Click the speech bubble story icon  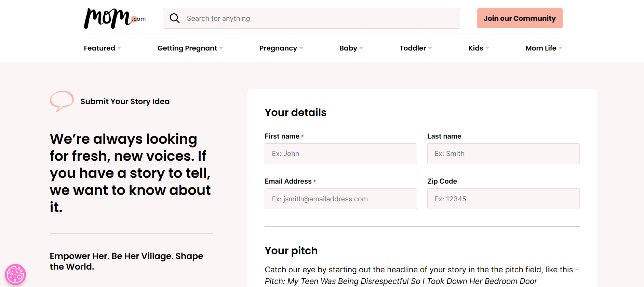[x=62, y=101]
